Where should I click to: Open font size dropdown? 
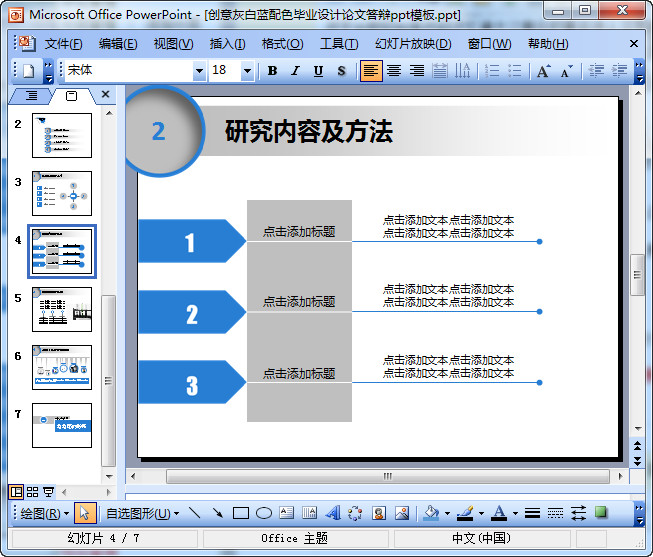247,71
